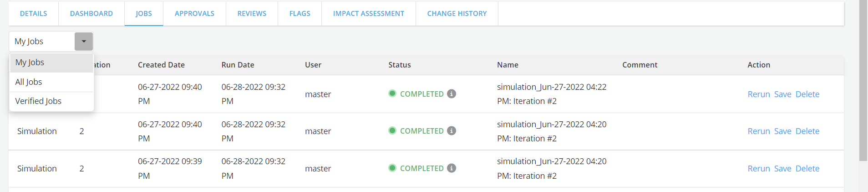Switch to the Flags tab
Screen dimensions: 868x192
(299, 14)
